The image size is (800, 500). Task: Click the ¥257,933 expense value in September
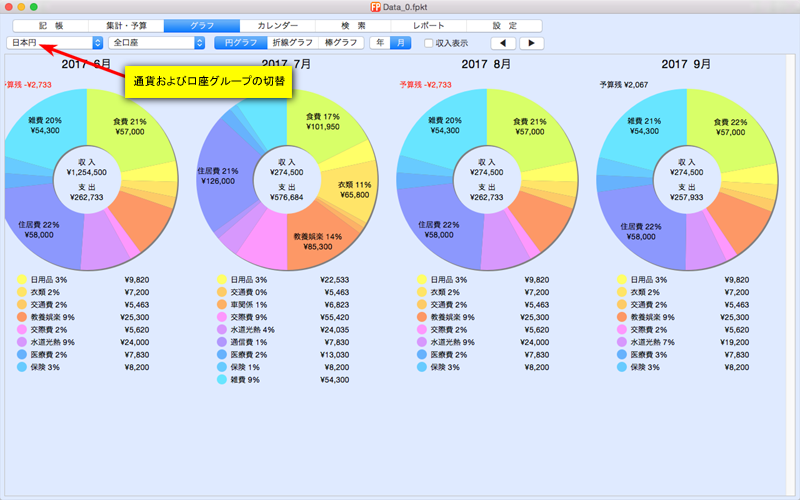[687, 197]
